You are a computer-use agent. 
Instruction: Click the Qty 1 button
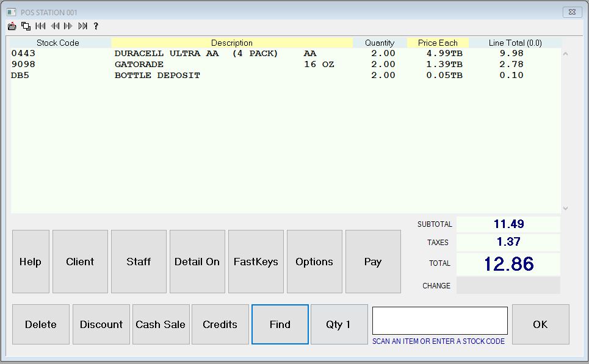pyautogui.click(x=339, y=324)
